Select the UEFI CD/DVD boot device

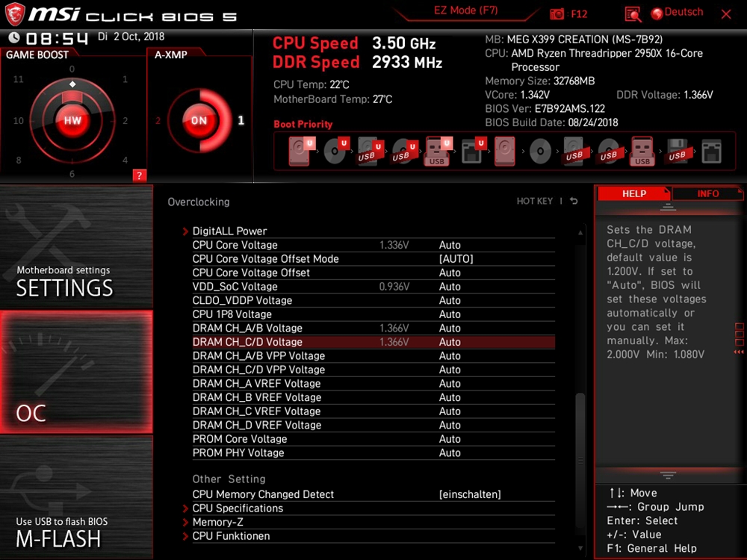(335, 151)
